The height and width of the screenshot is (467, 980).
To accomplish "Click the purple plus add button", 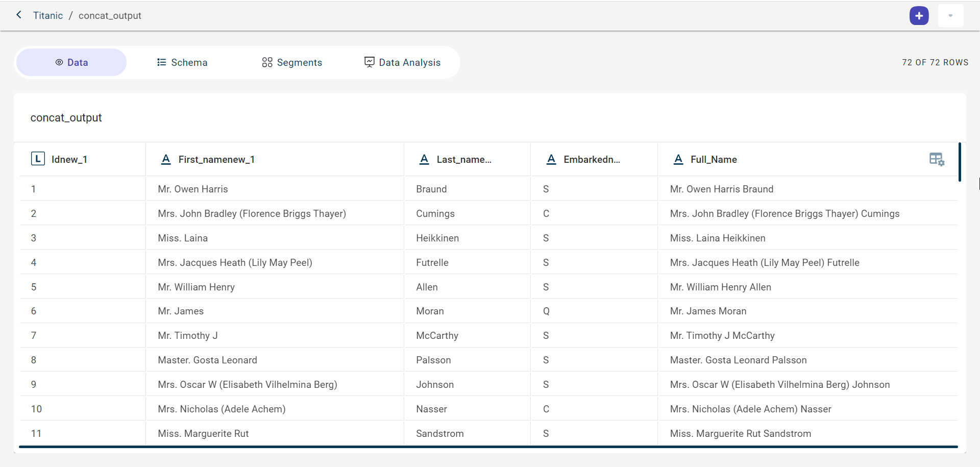I will (x=919, y=16).
